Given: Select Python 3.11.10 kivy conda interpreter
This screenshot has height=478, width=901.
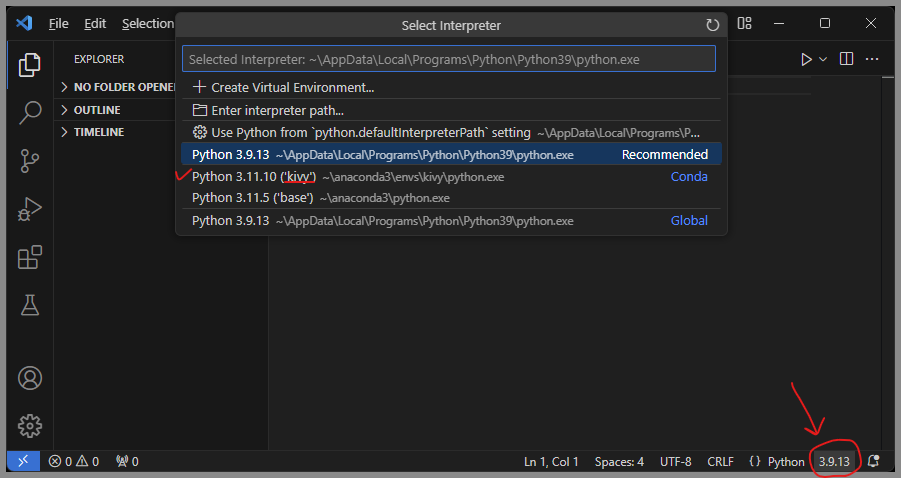Looking at the screenshot, I should 451,176.
